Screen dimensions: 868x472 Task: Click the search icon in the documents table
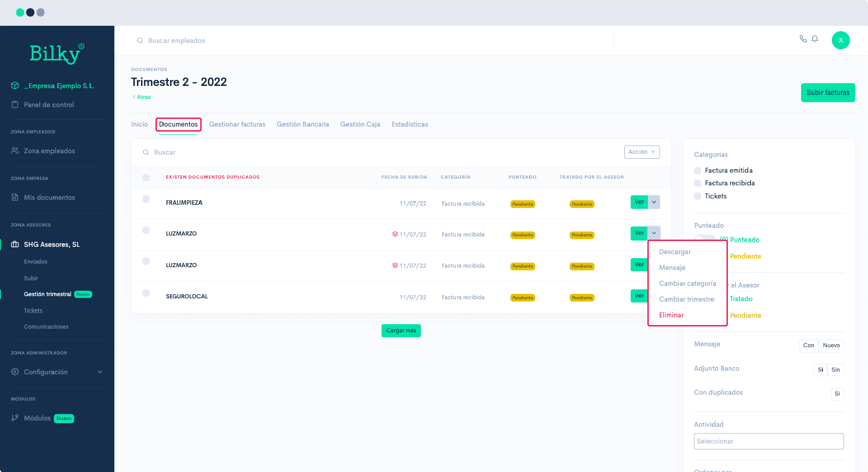pyautogui.click(x=146, y=152)
